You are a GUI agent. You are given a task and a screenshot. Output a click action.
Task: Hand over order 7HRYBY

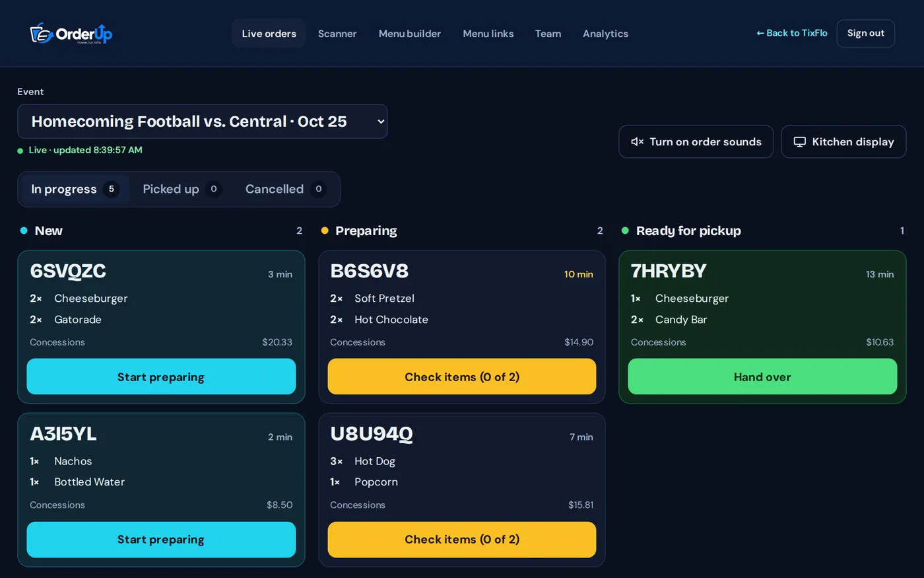tap(762, 377)
